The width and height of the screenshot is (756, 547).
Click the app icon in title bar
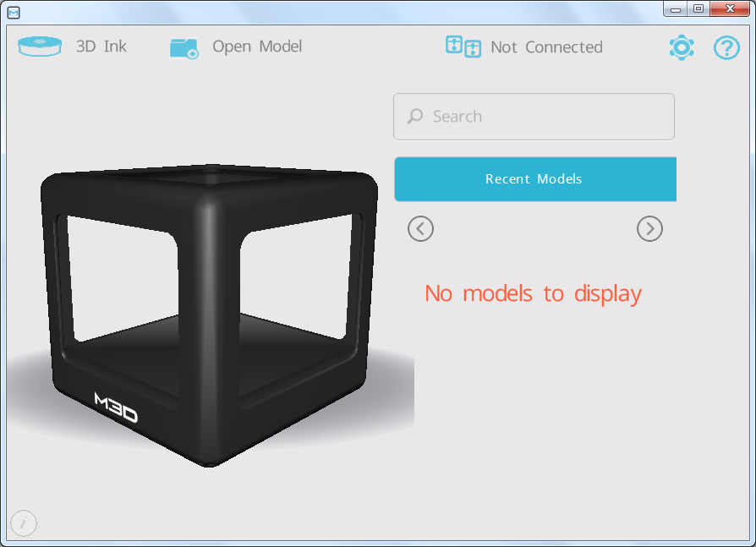pos(14,12)
